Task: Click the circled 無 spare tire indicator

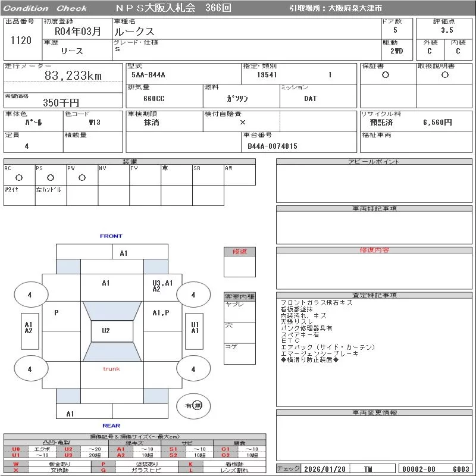Action: coord(198,406)
